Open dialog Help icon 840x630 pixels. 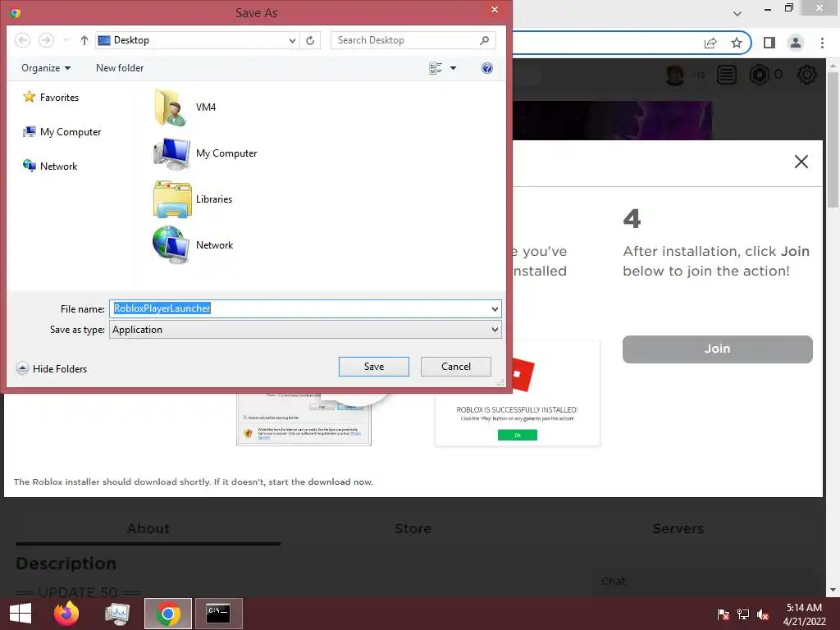487,68
